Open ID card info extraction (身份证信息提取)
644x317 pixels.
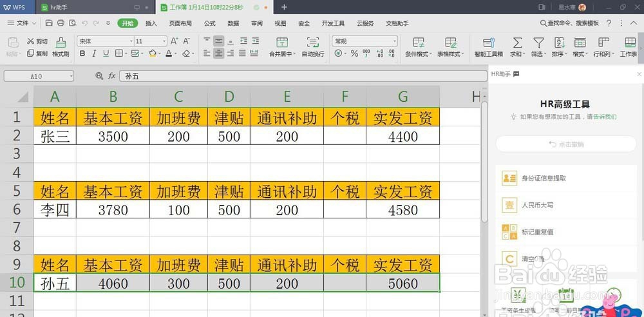pyautogui.click(x=566, y=178)
